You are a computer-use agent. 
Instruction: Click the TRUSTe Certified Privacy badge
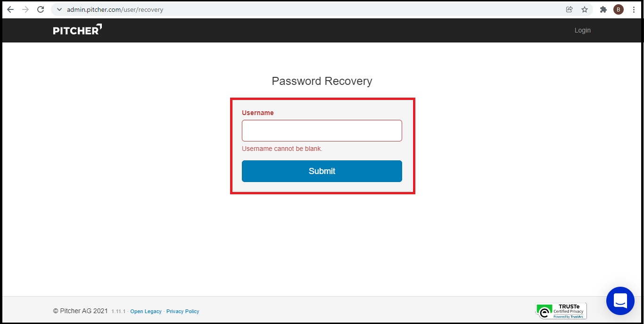click(x=561, y=311)
